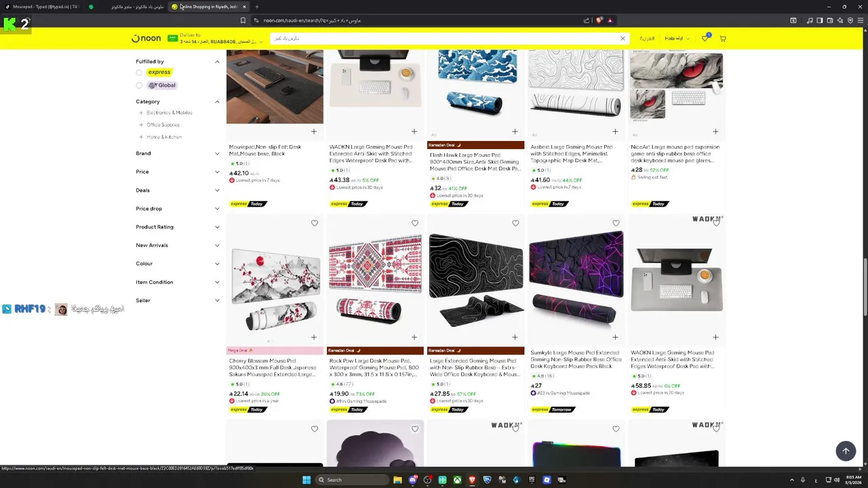This screenshot has height=488, width=868.
Task: Add Flash Hawk Large Mouse Pad to cart
Action: click(515, 131)
